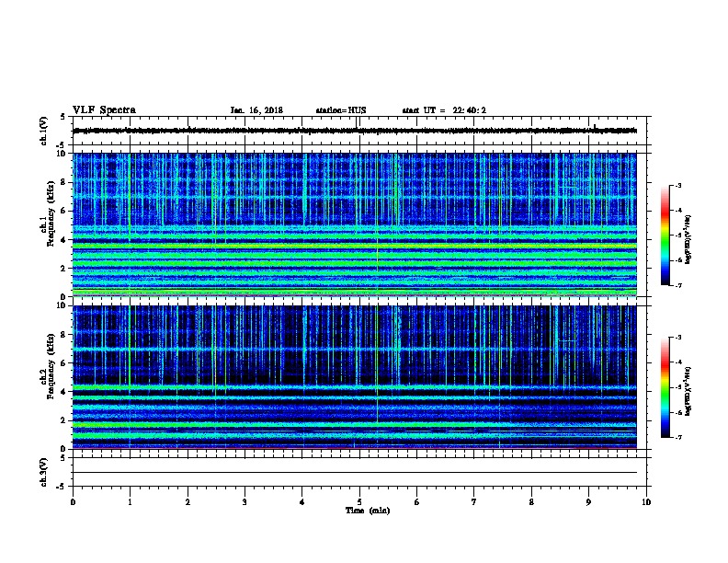Click the time axis tick label "5"

359,502
